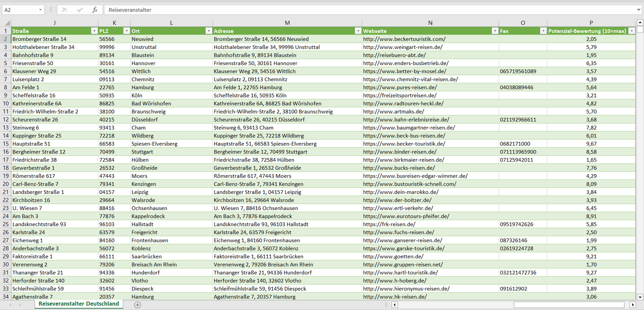Image resolution: width=644 pixels, height=310 pixels.
Task: Click the Enter checkmark icon in formula bar
Action: [x=80, y=10]
